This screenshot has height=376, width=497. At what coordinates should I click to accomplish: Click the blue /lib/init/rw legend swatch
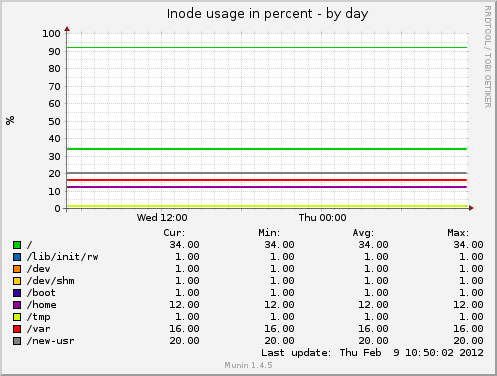(17, 257)
